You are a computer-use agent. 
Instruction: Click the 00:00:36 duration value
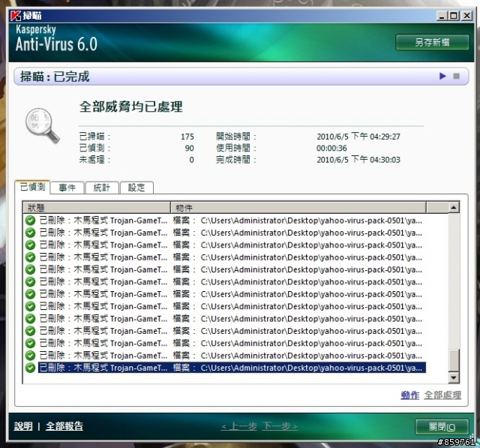click(x=331, y=149)
